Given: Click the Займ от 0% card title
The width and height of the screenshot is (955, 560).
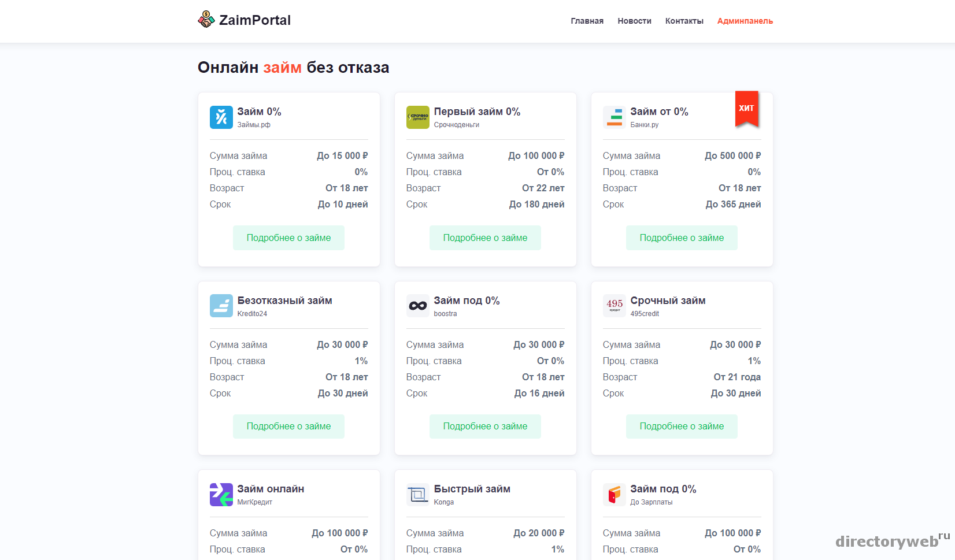Looking at the screenshot, I should [x=659, y=112].
